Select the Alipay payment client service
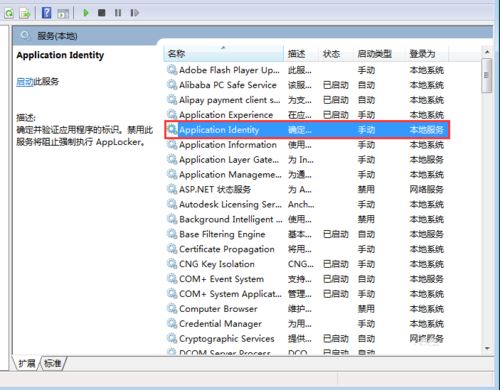Viewport: 500px width, 390px height. pyautogui.click(x=307, y=100)
